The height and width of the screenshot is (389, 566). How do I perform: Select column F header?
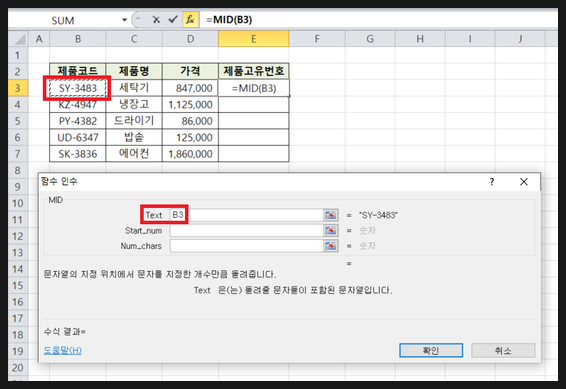click(x=317, y=39)
